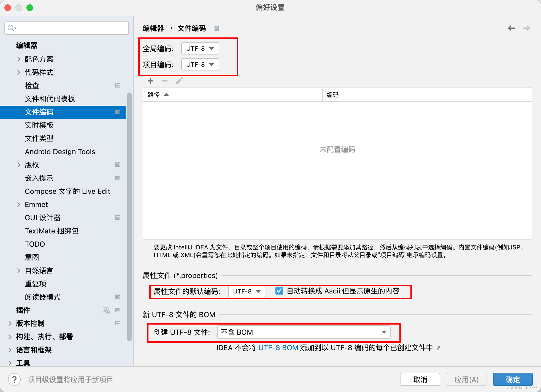Viewport: 541px width, 392px height.
Task: Click project-level icon on 插件 row
Action: pos(118,310)
